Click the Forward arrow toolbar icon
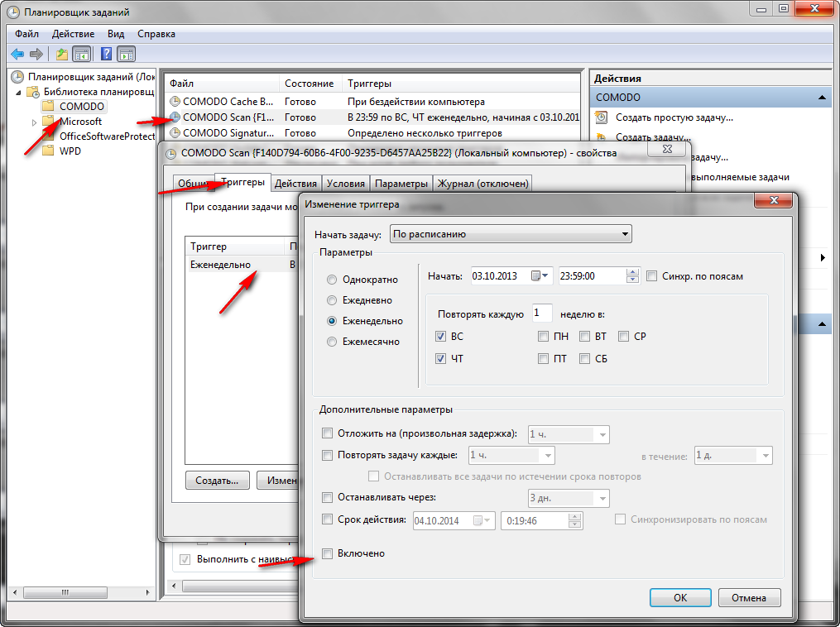The image size is (840, 627). 36,54
